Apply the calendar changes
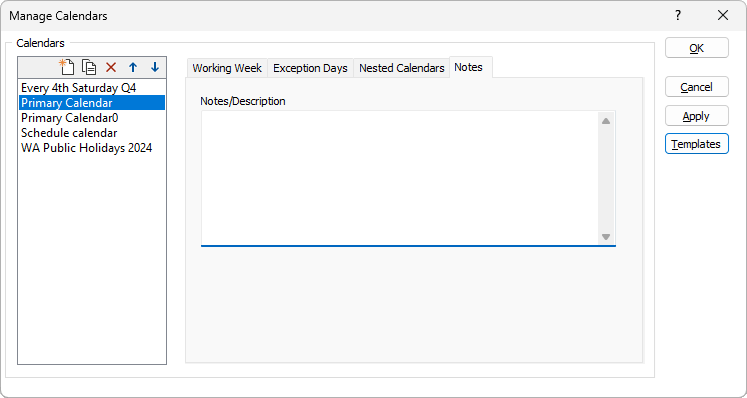The image size is (747, 398). click(x=697, y=116)
